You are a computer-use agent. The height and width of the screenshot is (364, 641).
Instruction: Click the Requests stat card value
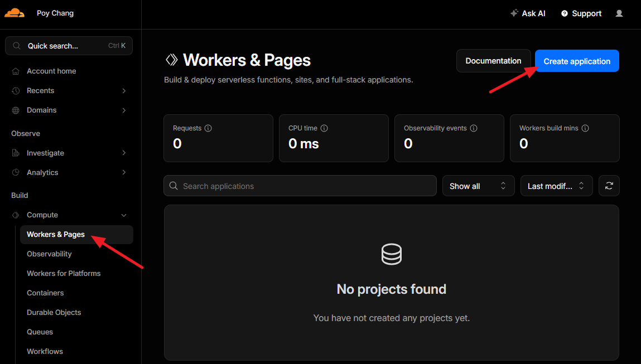coord(177,143)
